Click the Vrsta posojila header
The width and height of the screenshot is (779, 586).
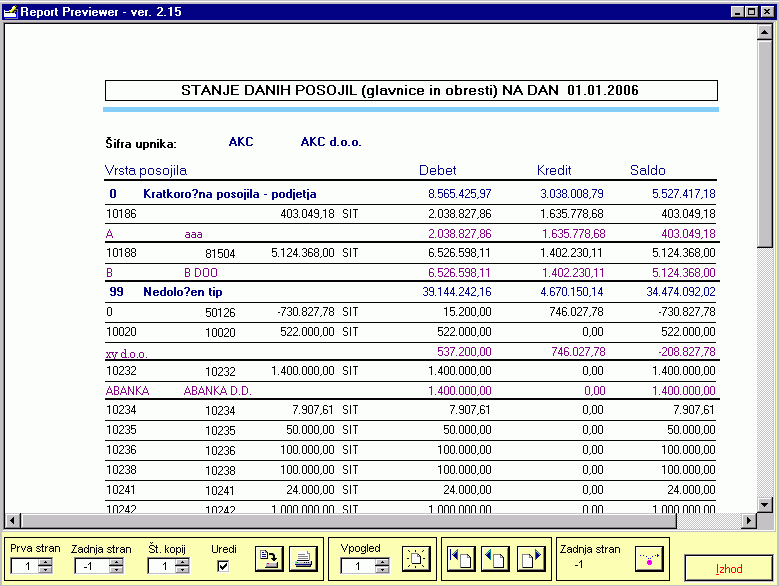pyautogui.click(x=146, y=170)
